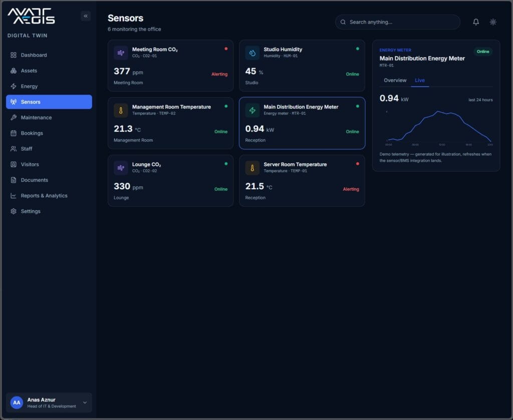Click the Energy Meter lightning icon on card
The image size is (513, 420).
pyautogui.click(x=252, y=111)
